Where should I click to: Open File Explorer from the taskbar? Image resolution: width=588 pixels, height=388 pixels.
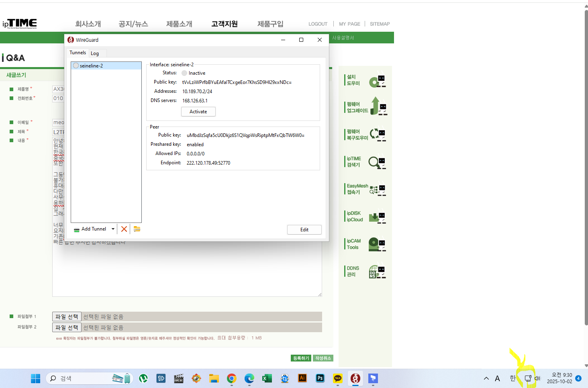[x=214, y=378]
